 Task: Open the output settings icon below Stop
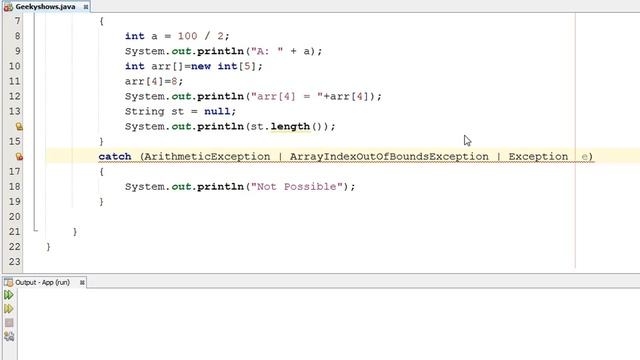[9, 336]
